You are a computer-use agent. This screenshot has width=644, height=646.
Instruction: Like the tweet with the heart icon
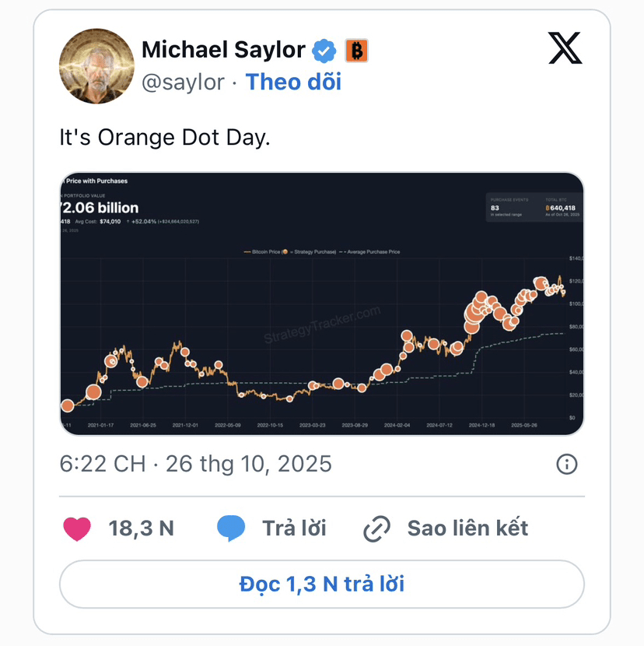[x=77, y=528]
